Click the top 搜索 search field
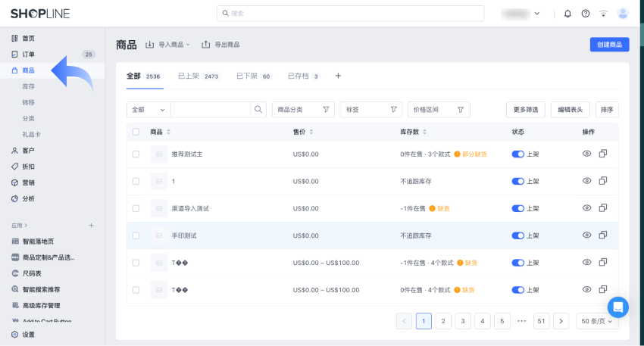The image size is (644, 346). click(350, 14)
